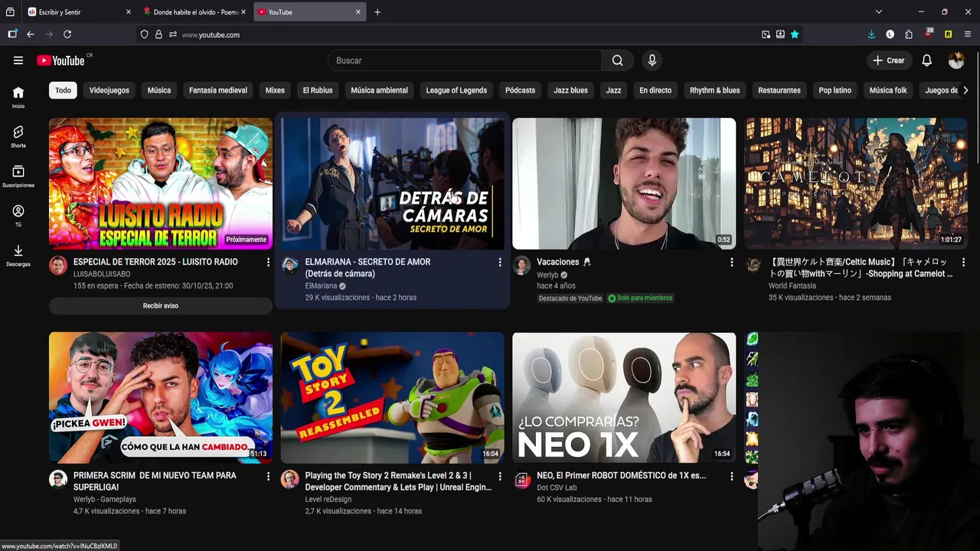Click the tracking protection shield icon

click(x=144, y=34)
